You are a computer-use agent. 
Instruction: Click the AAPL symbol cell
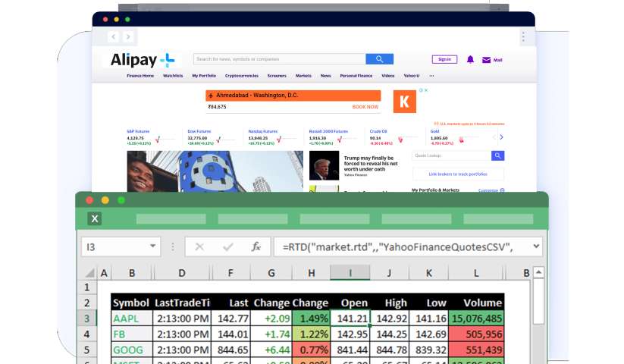point(132,318)
